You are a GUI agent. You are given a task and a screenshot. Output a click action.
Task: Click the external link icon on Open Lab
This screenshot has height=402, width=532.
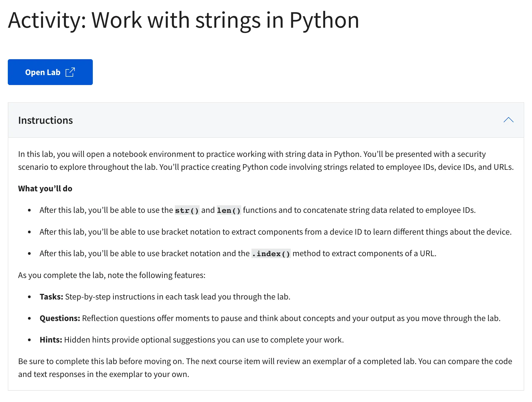[x=70, y=72]
